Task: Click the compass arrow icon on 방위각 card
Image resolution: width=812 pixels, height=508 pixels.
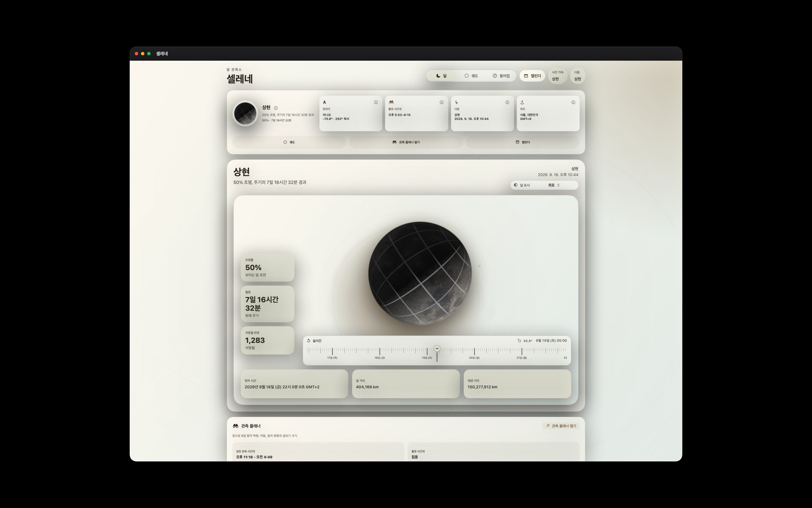Action: [325, 102]
